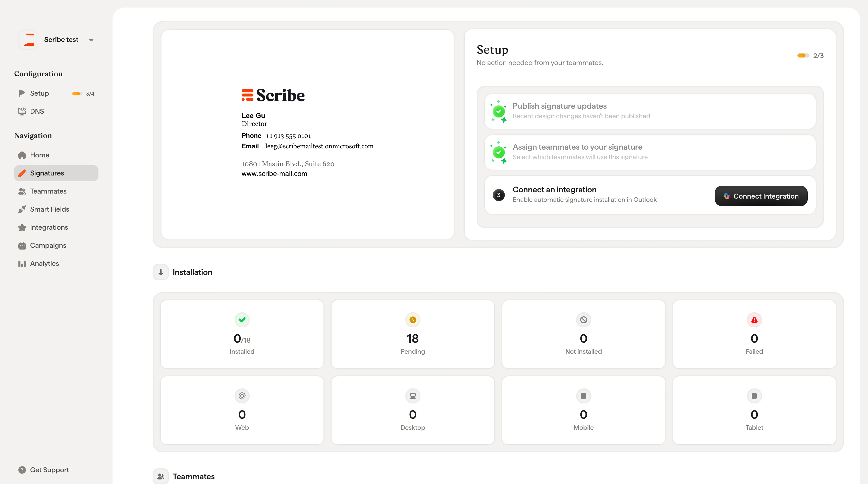This screenshot has height=484, width=868.
Task: Click the Campaigns calendar icon
Action: [22, 246]
